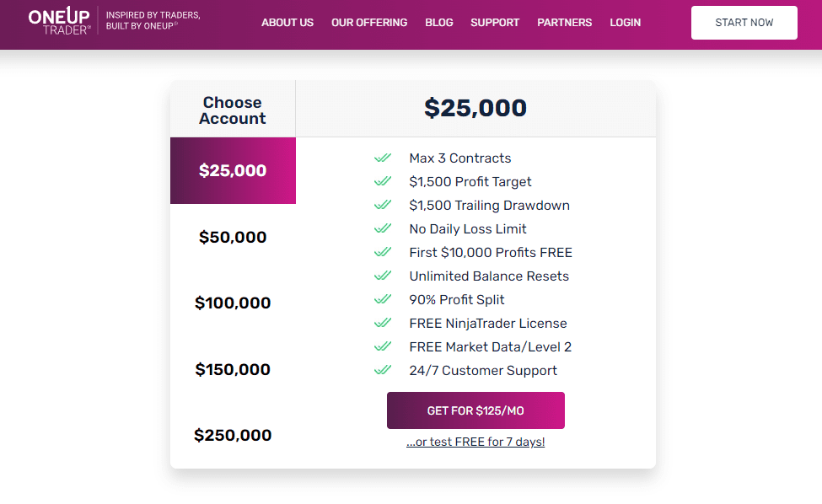This screenshot has width=822, height=504.
Task: Click the checkmark beside FREE NinjaTrader License
Action: pyautogui.click(x=383, y=323)
